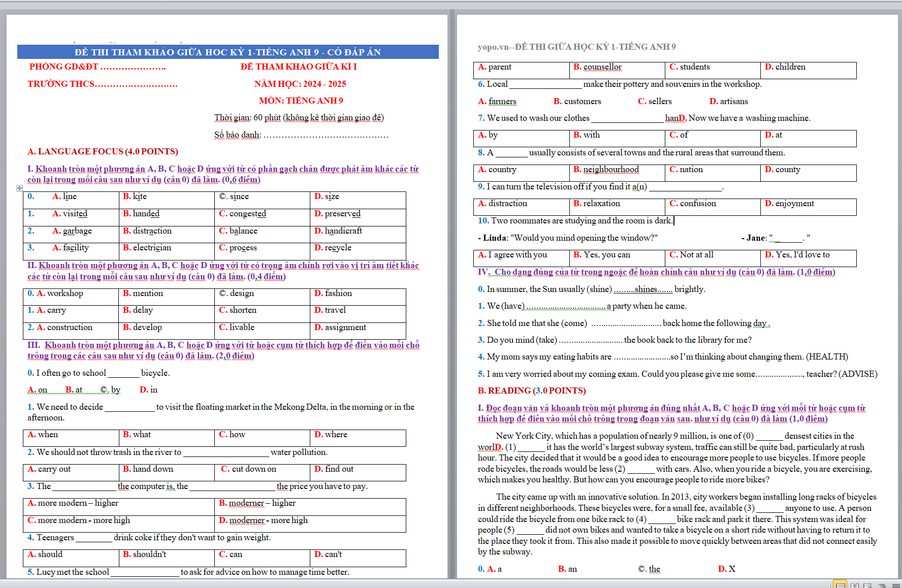Click the '(ADVISE)' word hint

pyautogui.click(x=858, y=374)
